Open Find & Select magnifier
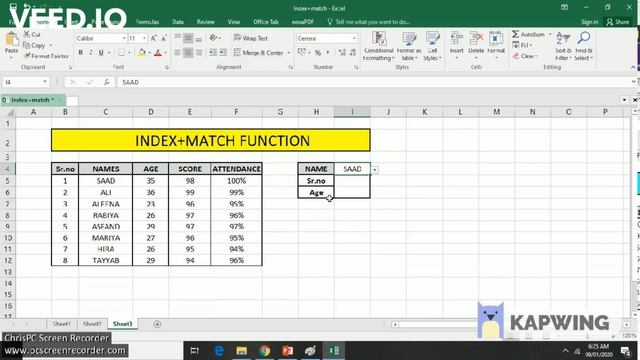This screenshot has height=360, width=640. (x=584, y=46)
